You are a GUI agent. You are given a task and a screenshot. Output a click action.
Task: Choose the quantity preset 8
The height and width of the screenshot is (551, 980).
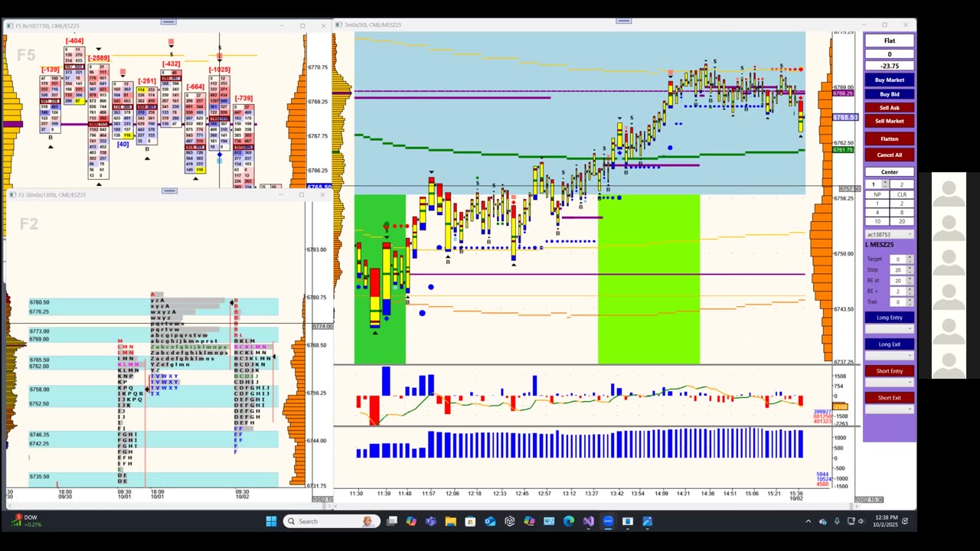tap(902, 212)
